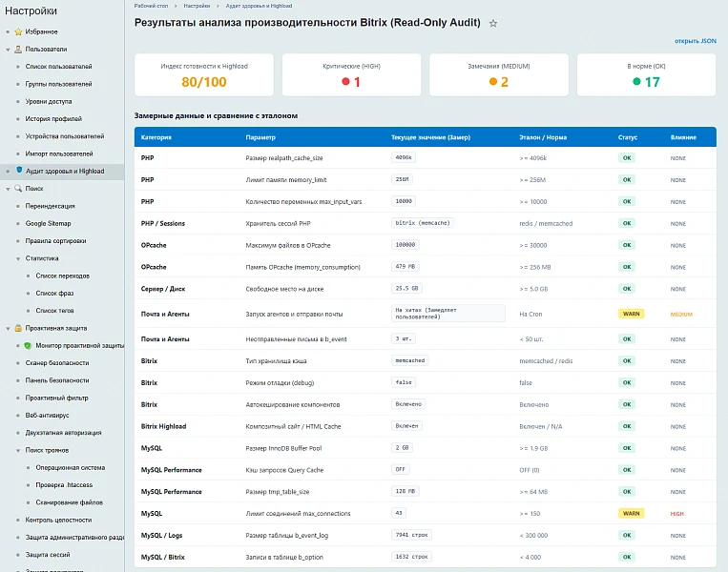Click WARN badge in Запуск агентов row
This screenshot has width=728, height=572.
point(631,314)
